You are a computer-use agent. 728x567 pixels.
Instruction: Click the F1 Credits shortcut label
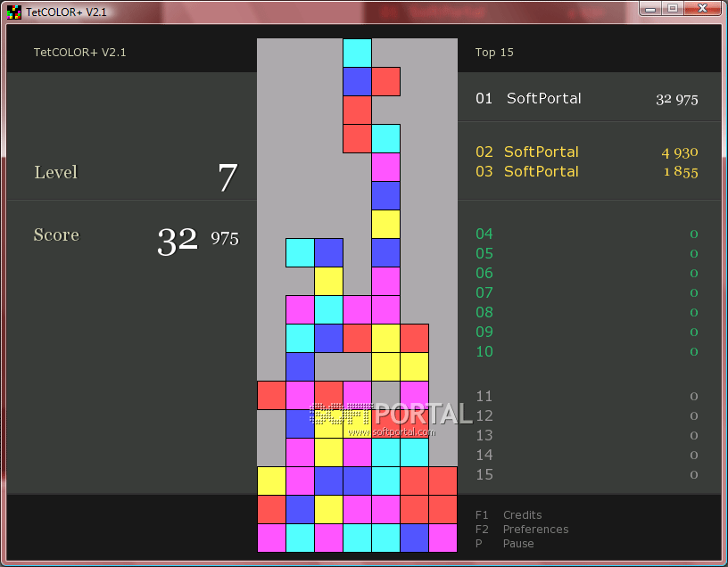[x=509, y=515]
